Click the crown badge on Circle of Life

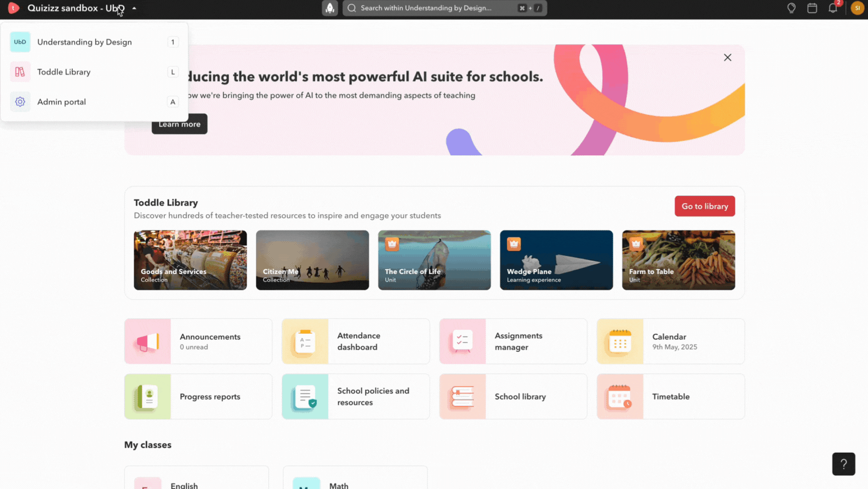coord(392,244)
